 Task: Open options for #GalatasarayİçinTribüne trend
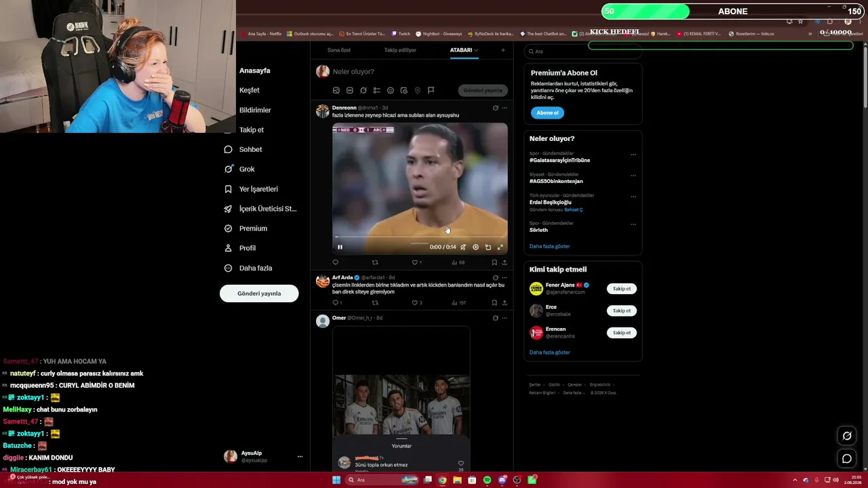633,155
